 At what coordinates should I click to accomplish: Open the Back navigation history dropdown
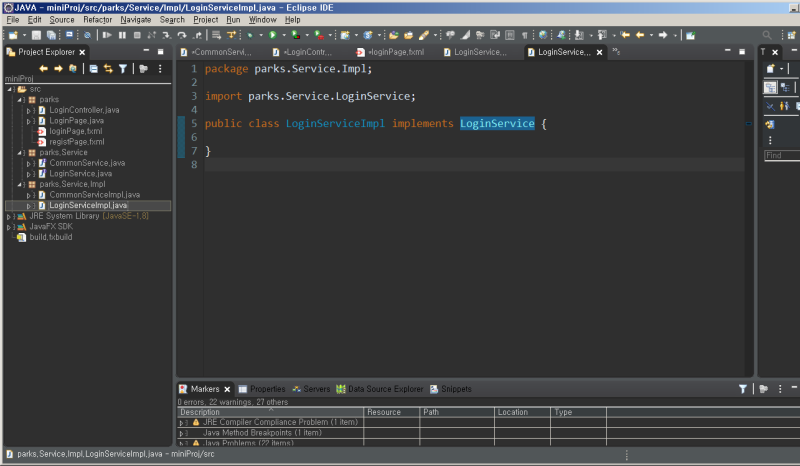pyautogui.click(x=651, y=35)
